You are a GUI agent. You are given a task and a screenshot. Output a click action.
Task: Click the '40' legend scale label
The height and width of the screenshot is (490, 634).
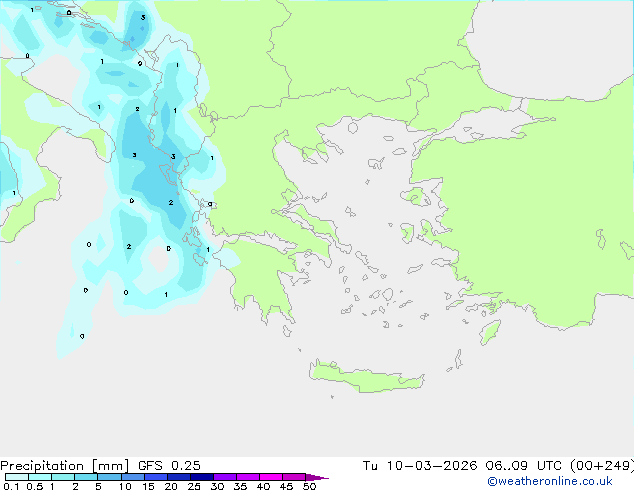coord(263,486)
